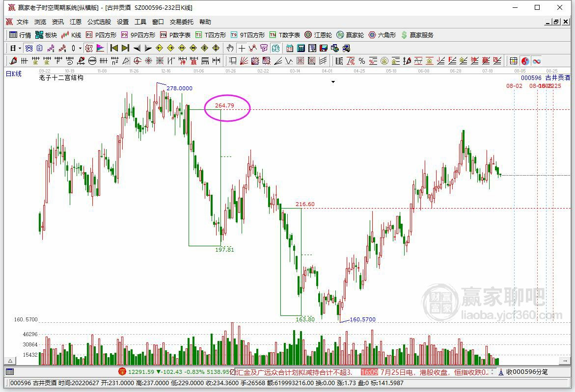Click the 264.79 price label
Image resolution: width=575 pixels, height=392 pixels.
pyautogui.click(x=224, y=105)
